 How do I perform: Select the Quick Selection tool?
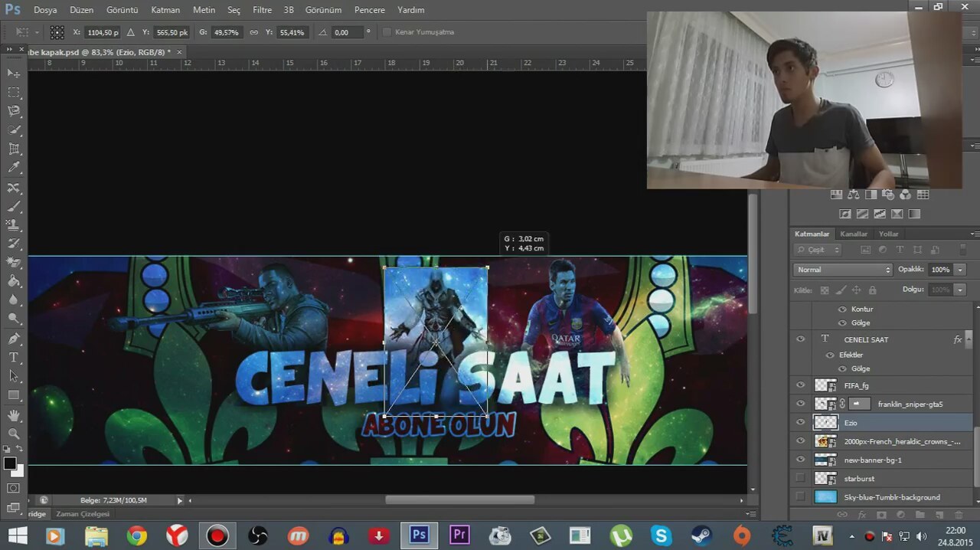14,130
